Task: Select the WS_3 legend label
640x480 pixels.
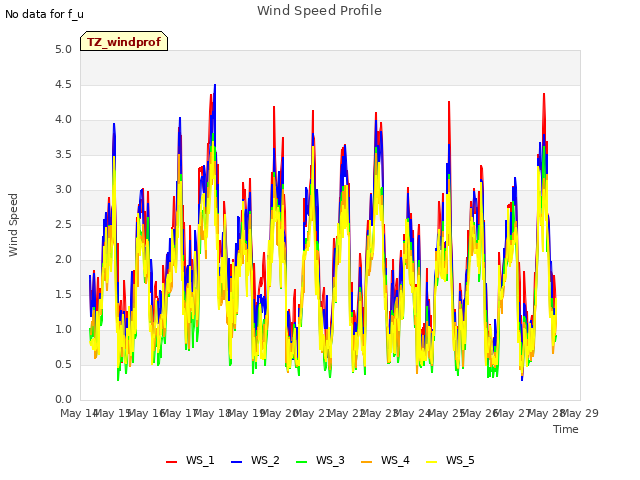Action: point(330,460)
